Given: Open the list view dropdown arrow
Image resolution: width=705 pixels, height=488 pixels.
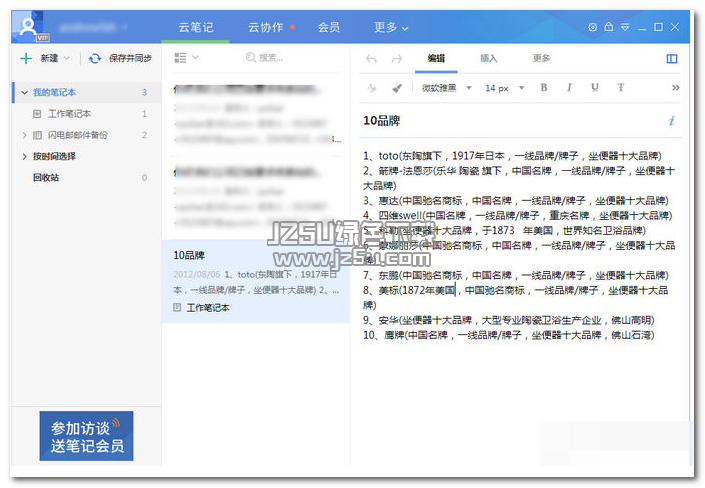Looking at the screenshot, I should coord(195,58).
